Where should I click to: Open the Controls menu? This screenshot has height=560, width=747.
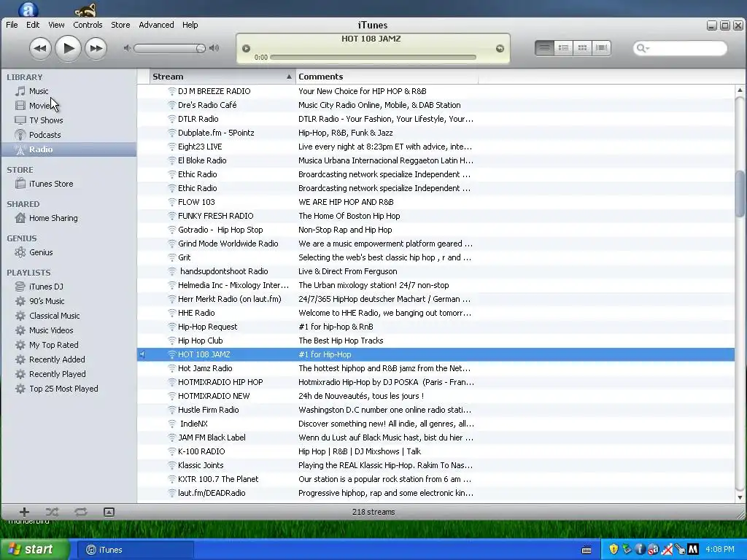[x=88, y=25]
